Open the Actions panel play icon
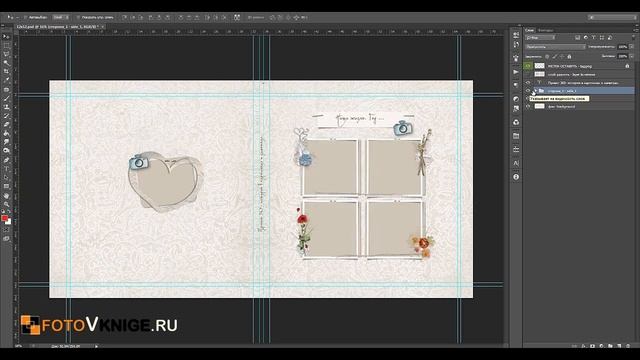 (516, 72)
